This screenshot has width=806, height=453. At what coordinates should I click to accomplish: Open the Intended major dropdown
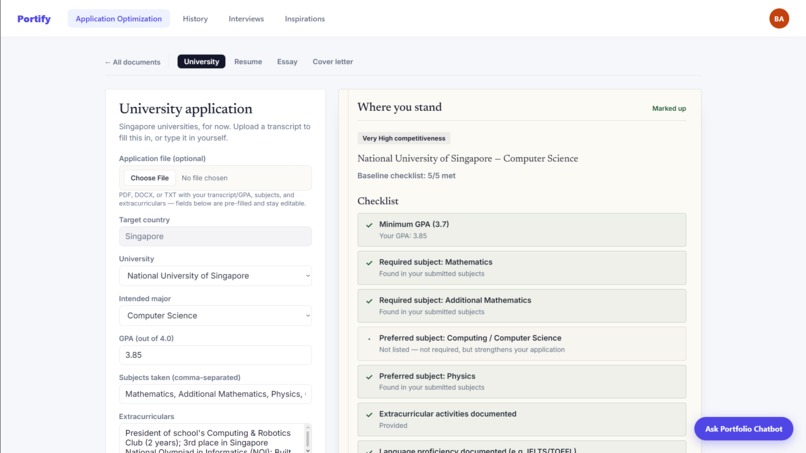coord(215,316)
